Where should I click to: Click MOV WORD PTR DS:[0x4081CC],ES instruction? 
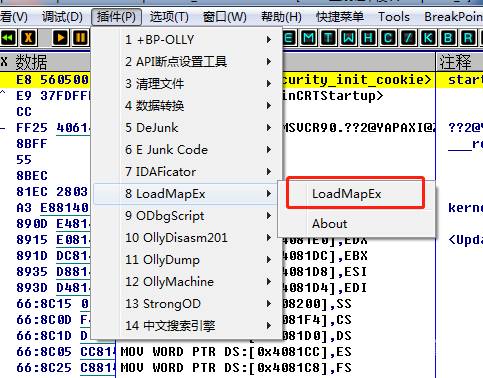pyautogui.click(x=236, y=352)
